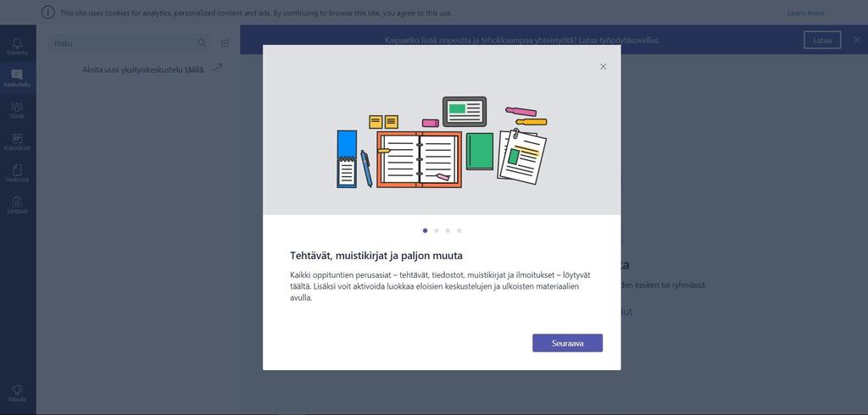Click the cookie notice info icon
The width and height of the screenshot is (868, 415).
tap(48, 12)
